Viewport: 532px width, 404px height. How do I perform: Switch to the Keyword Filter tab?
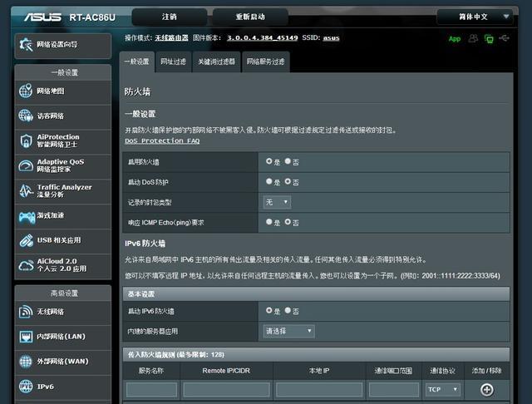pos(216,62)
